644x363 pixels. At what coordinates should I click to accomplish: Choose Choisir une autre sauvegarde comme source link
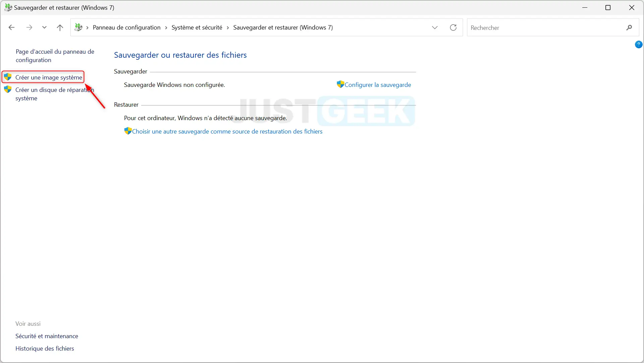pyautogui.click(x=227, y=132)
